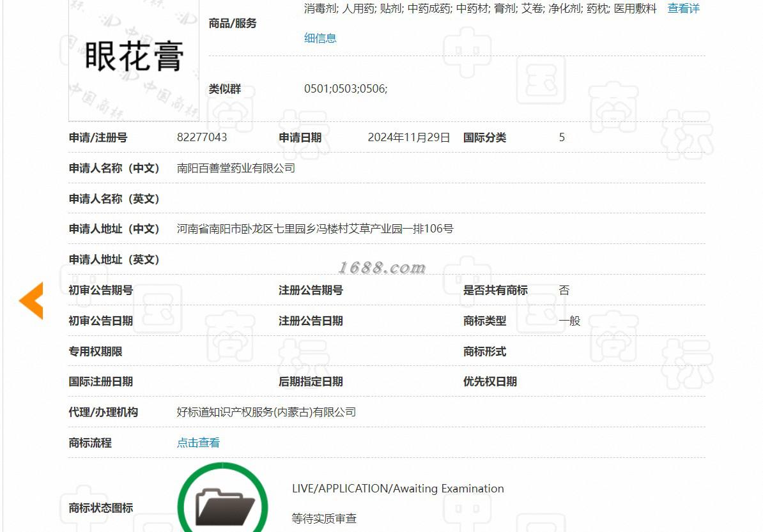The width and height of the screenshot is (763, 532).
Task: Open 查看详 link for goods details
Action: coord(683,8)
